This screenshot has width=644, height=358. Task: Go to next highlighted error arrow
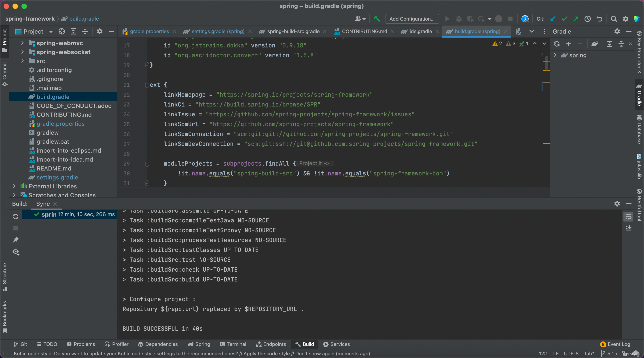544,44
